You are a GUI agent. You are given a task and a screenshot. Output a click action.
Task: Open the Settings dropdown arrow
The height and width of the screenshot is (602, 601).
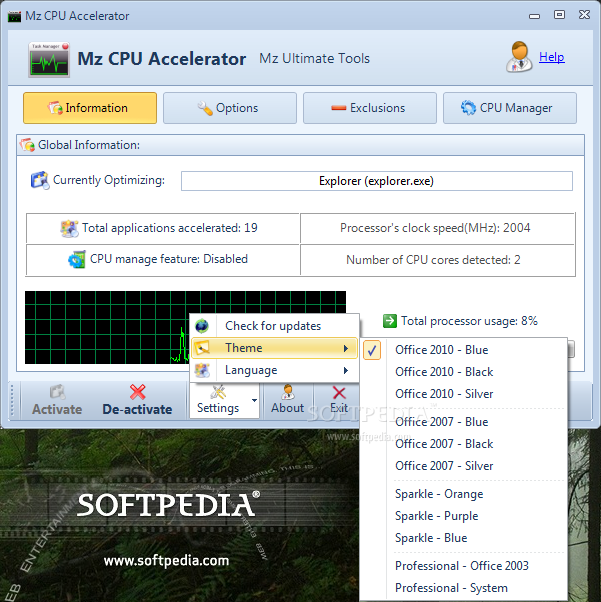click(254, 400)
